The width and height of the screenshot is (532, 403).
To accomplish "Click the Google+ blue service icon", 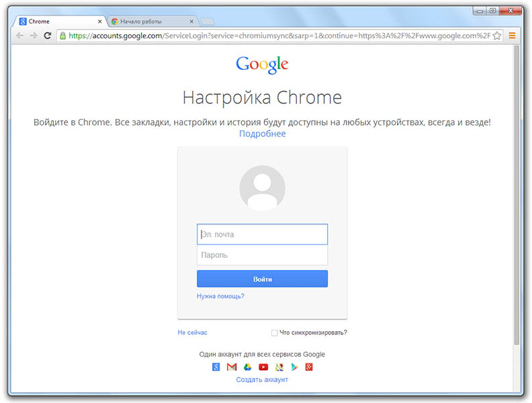I will 216,367.
